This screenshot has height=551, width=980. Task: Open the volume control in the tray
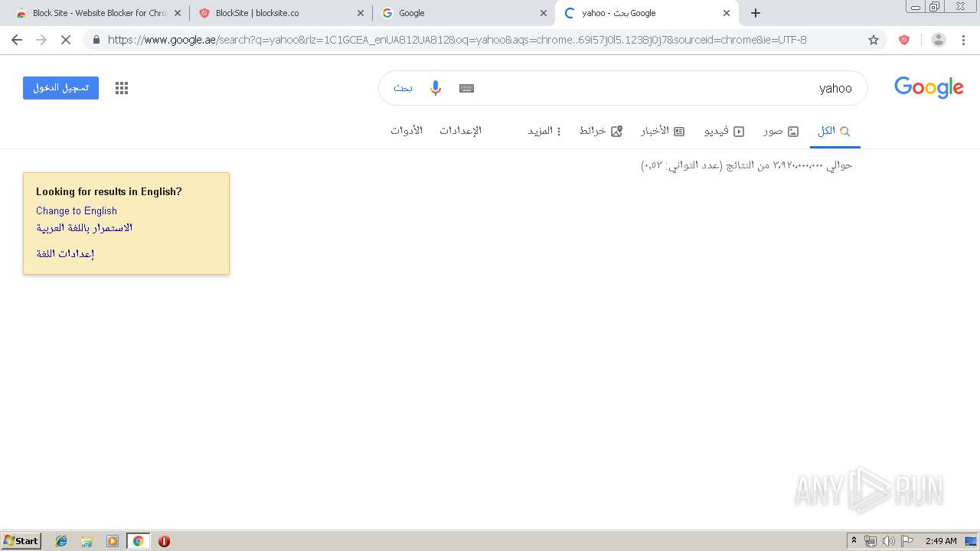pos(888,541)
